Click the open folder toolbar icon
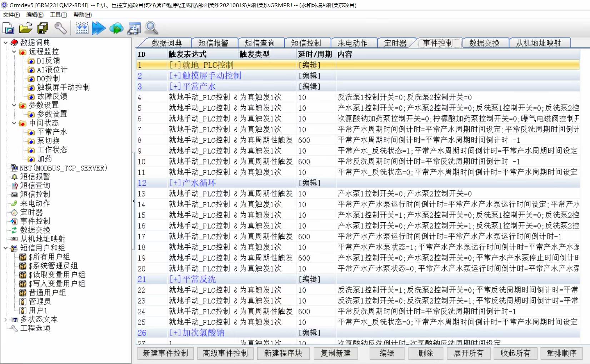Screen dimensions: 590x364 coord(25,28)
